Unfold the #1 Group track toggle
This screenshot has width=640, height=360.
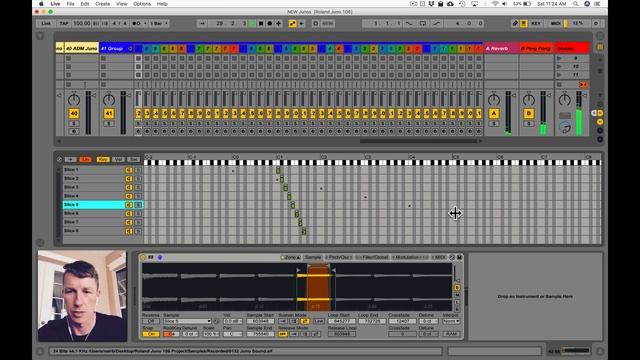130,49
